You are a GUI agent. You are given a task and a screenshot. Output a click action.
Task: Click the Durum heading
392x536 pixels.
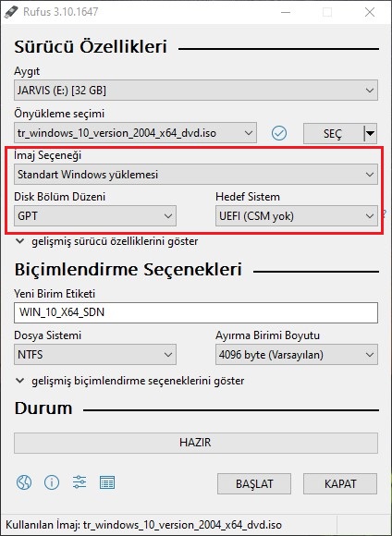point(43,408)
